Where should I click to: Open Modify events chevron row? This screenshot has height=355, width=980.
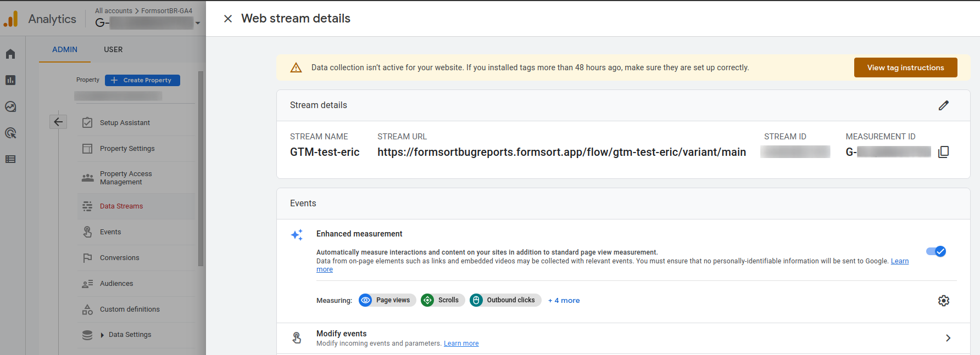(x=948, y=338)
